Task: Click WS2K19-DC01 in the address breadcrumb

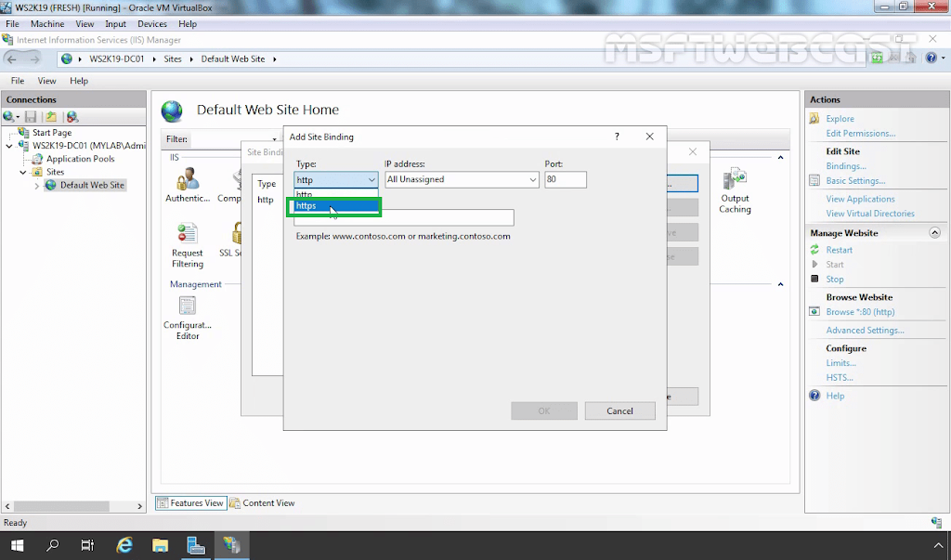Action: [x=116, y=59]
